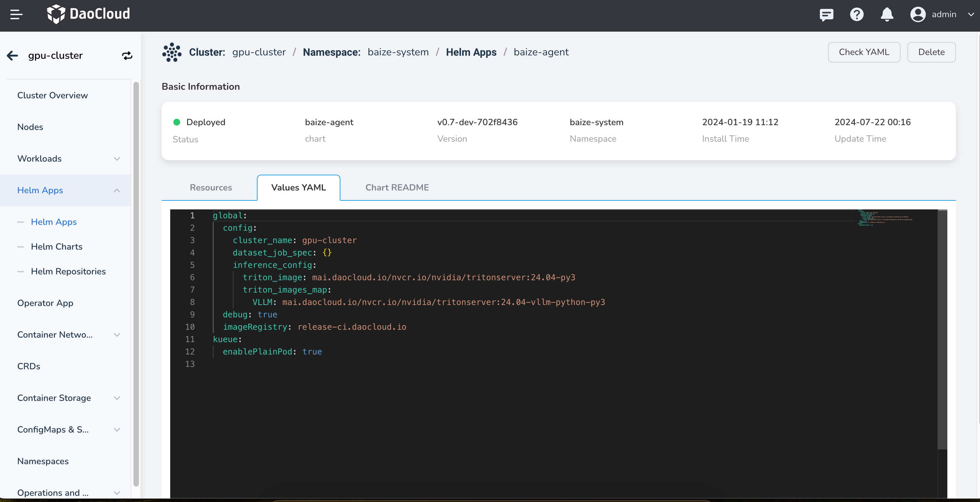The width and height of the screenshot is (980, 502).
Task: Click the DaoCloud logo
Action: [x=88, y=14]
